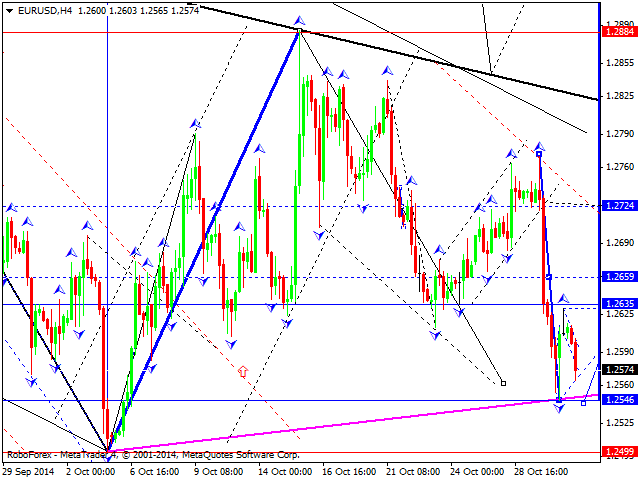The image size is (640, 480).
Task: Click the red outlined up arrow marker
Action: (x=243, y=371)
